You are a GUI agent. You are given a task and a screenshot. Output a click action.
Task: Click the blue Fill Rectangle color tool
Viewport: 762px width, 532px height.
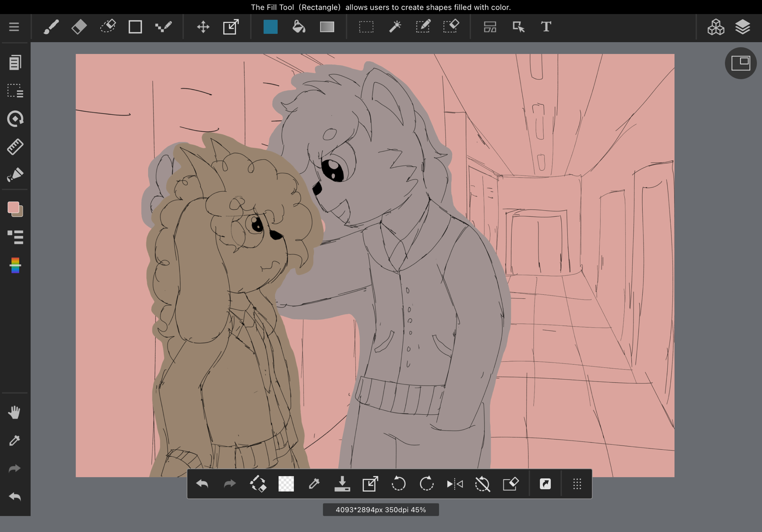point(271,27)
